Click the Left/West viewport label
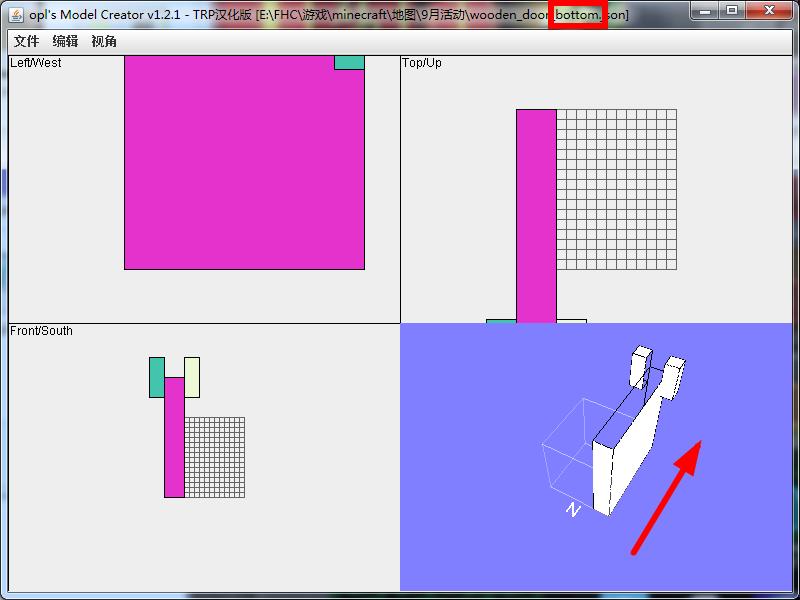This screenshot has height=600, width=800. [x=36, y=63]
